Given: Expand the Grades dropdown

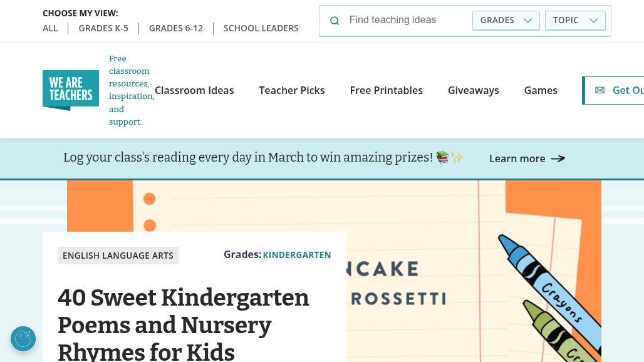Looking at the screenshot, I should [x=506, y=20].
